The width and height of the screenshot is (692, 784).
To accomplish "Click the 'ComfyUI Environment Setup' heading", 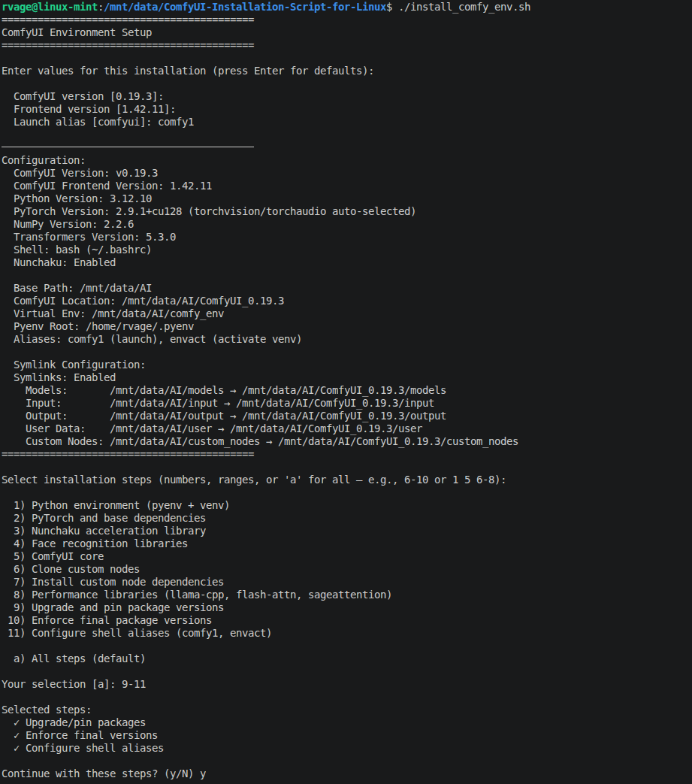I will pyautogui.click(x=77, y=32).
